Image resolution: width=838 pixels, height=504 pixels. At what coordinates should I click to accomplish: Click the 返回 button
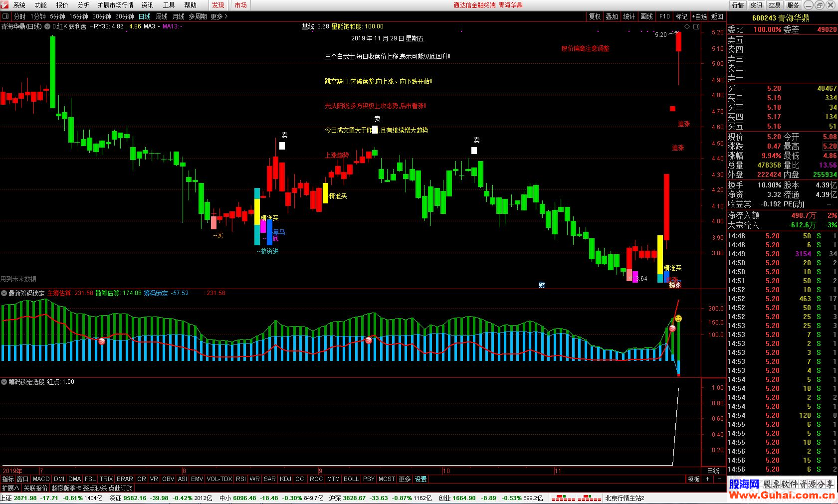[717, 16]
